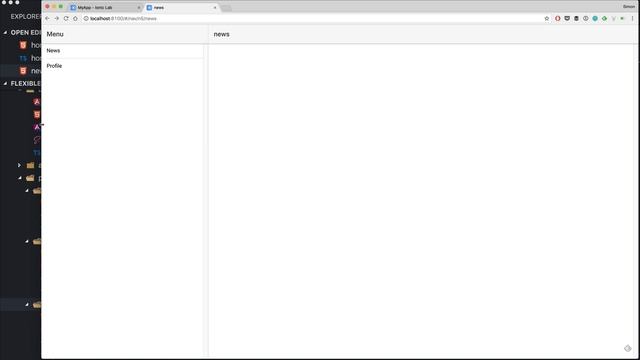Screen dimensions: 640x360
Task: Switch to the MyApp - Ionic Lab tab
Action: (105, 7)
